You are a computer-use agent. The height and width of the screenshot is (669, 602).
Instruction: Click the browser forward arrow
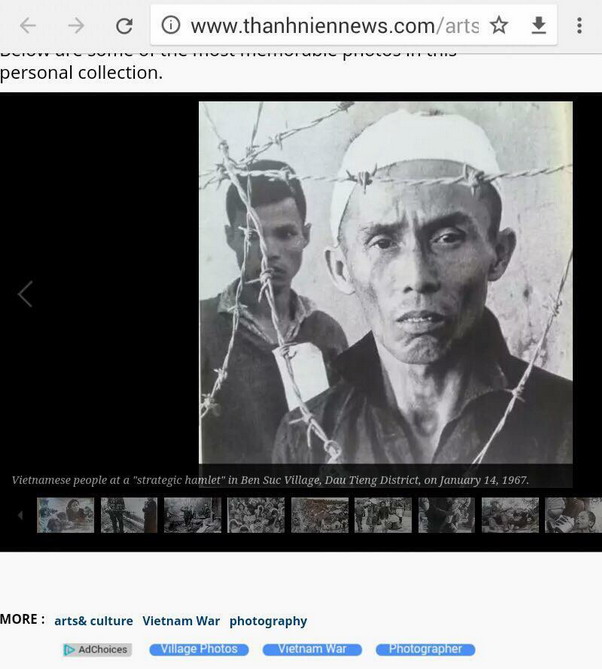coord(76,26)
